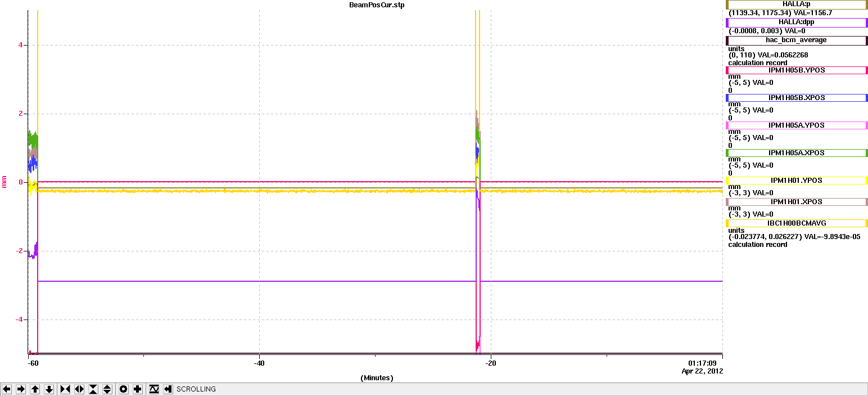Viewport: 868px width, 396px height.
Task: Click the '(-0.0008, 0.003) VAL=0' readout
Action: click(x=767, y=31)
